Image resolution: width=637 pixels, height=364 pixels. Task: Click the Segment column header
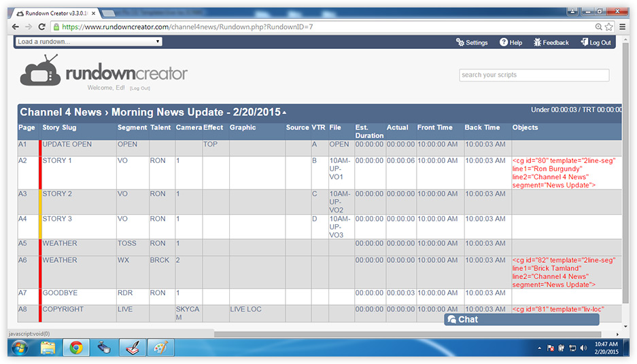132,128
